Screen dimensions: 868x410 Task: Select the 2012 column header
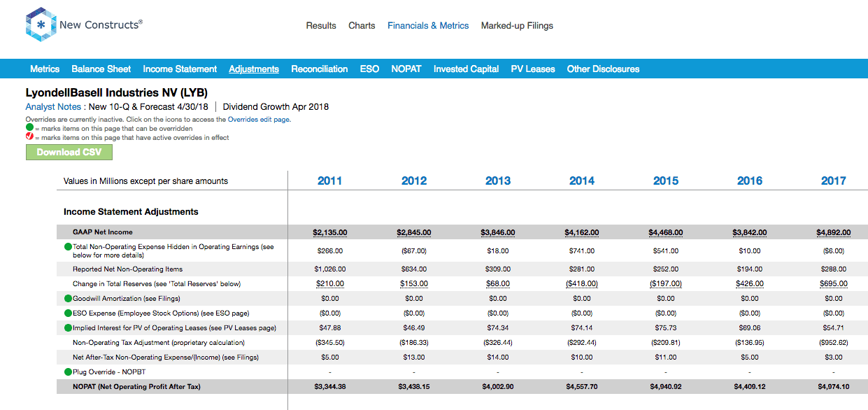coord(414,181)
